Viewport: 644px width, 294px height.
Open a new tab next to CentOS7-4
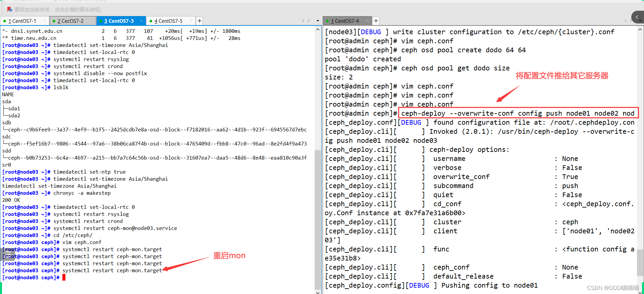(x=376, y=21)
